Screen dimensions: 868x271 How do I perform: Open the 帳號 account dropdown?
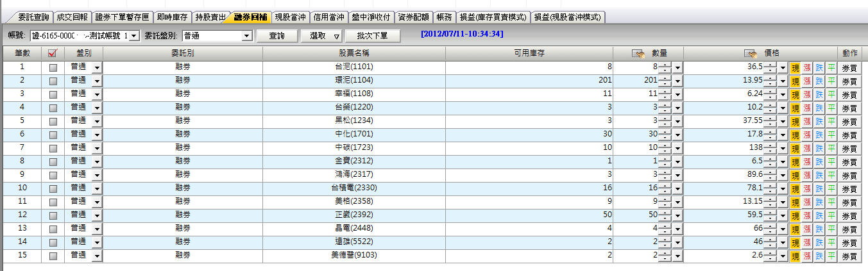coord(133,37)
